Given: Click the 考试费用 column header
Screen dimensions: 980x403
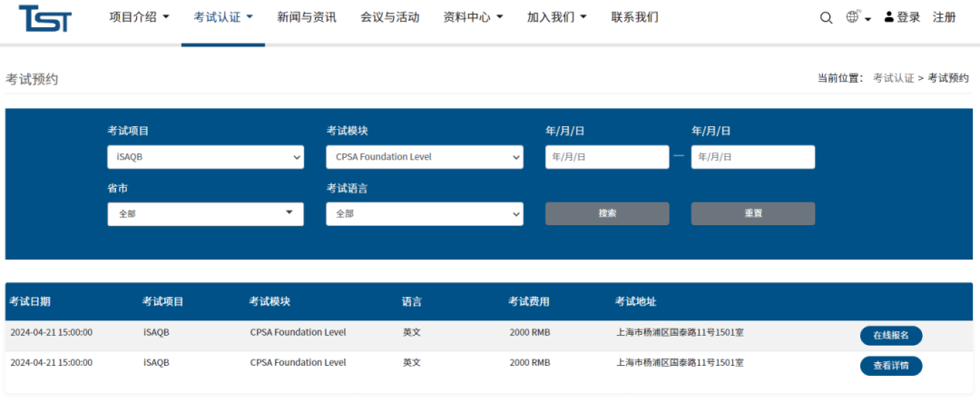Looking at the screenshot, I should point(529,301).
